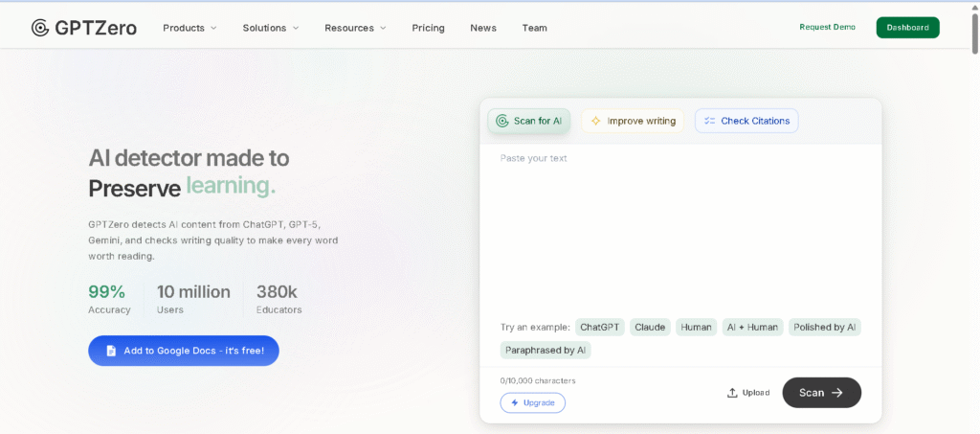
Task: Click the Improve writing sparkle icon
Action: (x=595, y=121)
